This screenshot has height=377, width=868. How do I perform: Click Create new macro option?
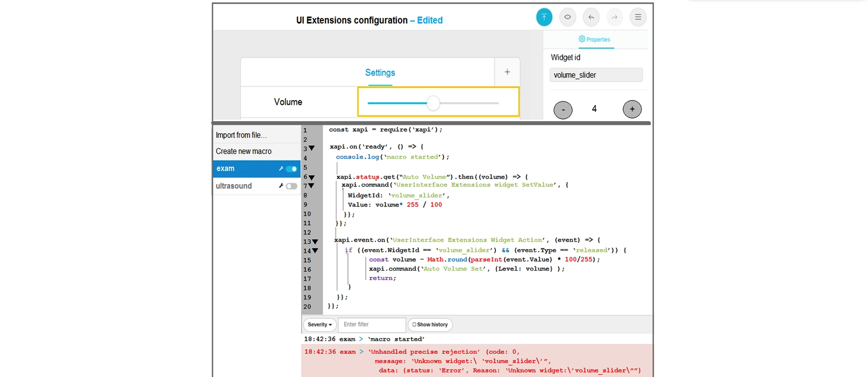(244, 151)
